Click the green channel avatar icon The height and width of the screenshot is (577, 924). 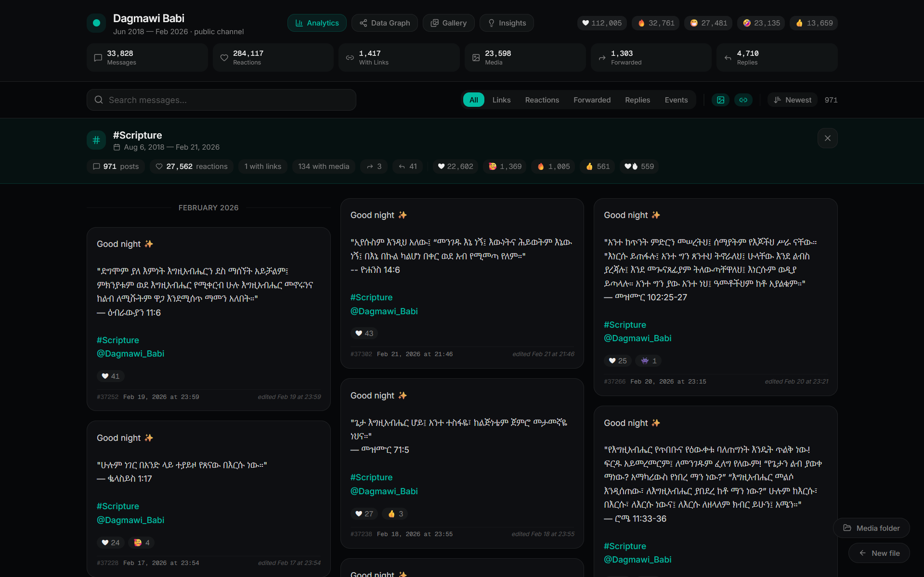pyautogui.click(x=96, y=23)
